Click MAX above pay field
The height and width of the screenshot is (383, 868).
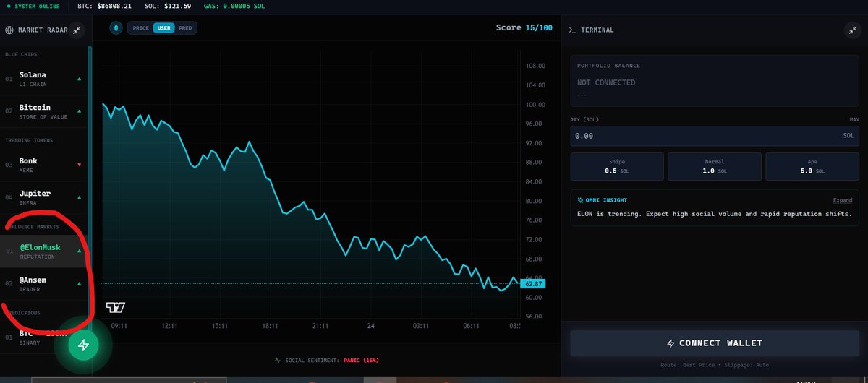point(854,119)
